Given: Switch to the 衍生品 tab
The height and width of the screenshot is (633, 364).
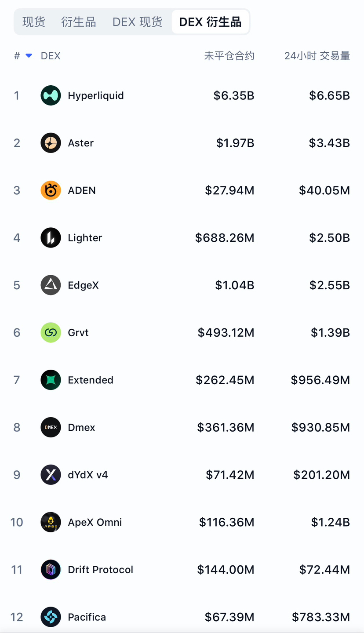Looking at the screenshot, I should 79,22.
